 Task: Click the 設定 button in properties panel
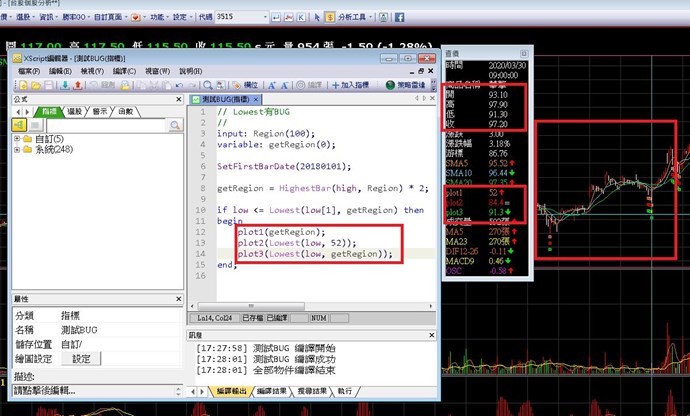click(82, 358)
